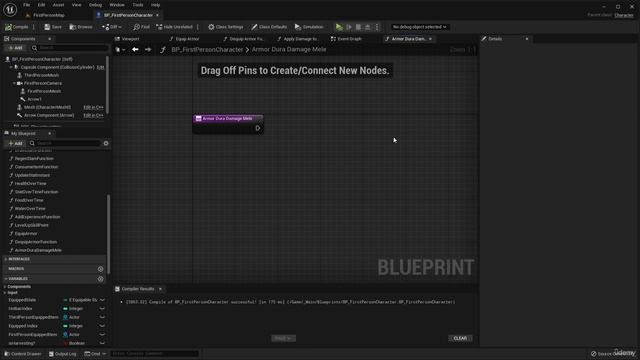Viewport: 640px width, 360px height.
Task: Compile the blueprint
Action: pyautogui.click(x=17, y=27)
